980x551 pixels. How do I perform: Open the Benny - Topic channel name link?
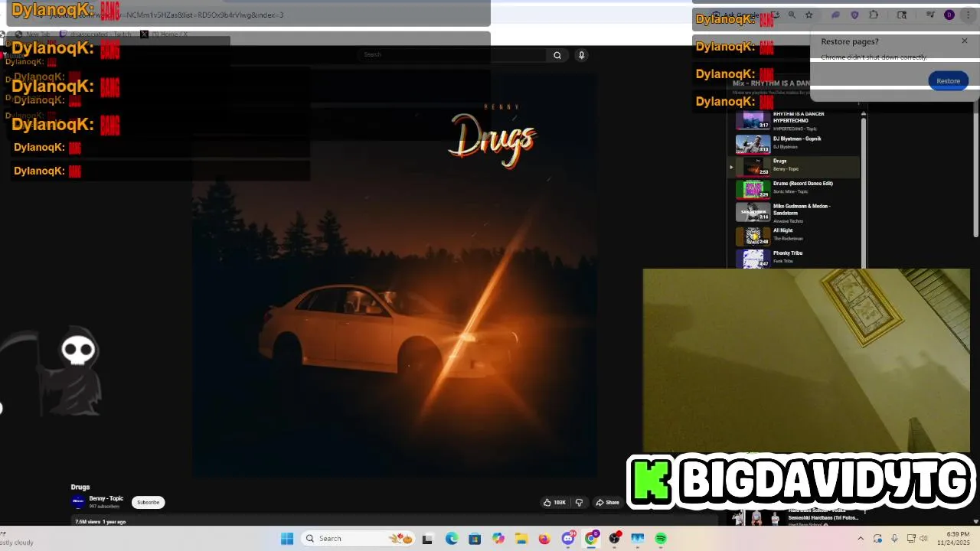point(106,498)
